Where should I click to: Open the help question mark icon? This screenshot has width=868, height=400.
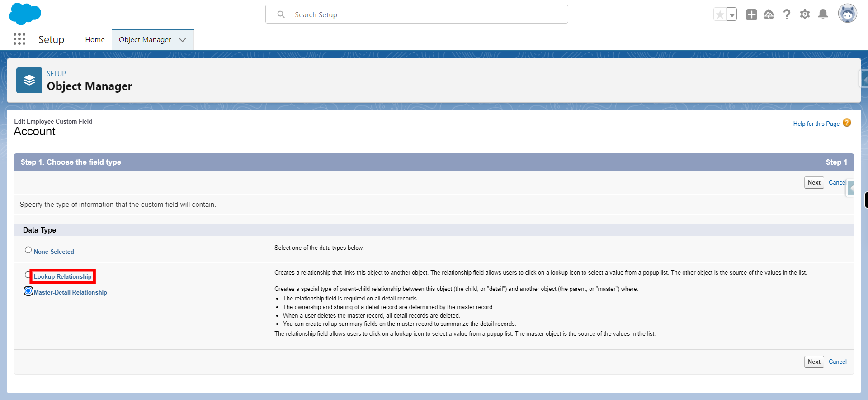coord(787,14)
